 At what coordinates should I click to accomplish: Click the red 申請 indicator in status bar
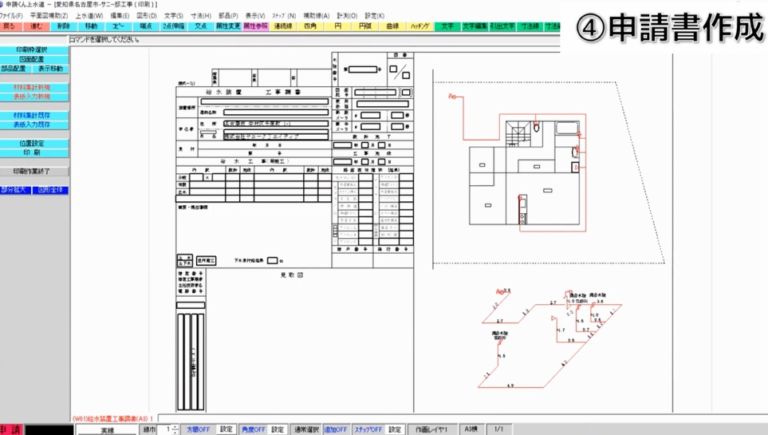pos(8,429)
